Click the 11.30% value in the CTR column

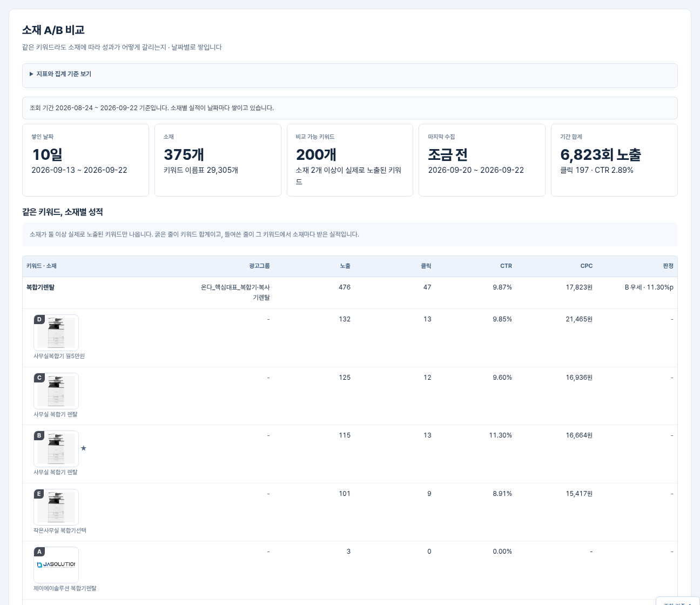pos(500,435)
